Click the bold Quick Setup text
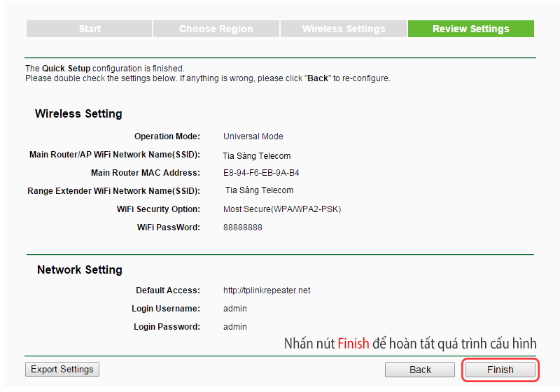 click(x=66, y=69)
